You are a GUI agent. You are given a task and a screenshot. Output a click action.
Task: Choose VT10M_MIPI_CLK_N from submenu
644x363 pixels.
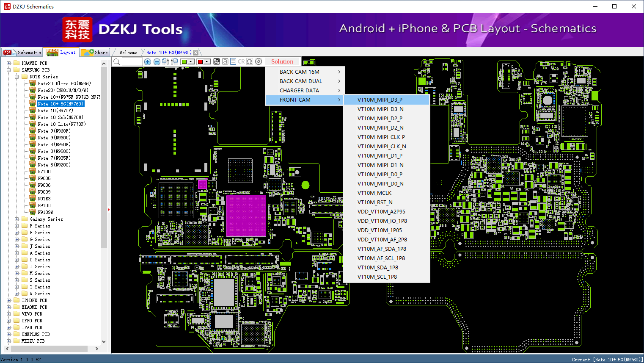coord(387,147)
